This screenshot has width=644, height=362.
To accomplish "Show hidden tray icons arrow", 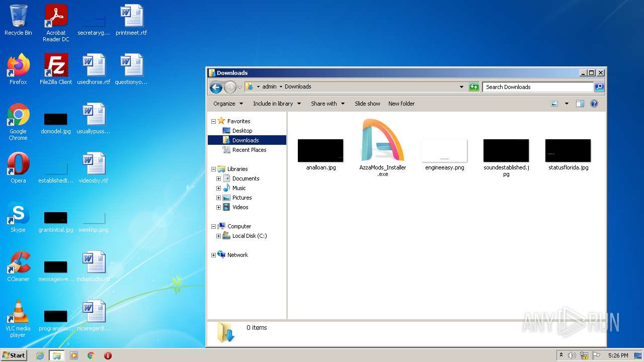I will pos(561,355).
